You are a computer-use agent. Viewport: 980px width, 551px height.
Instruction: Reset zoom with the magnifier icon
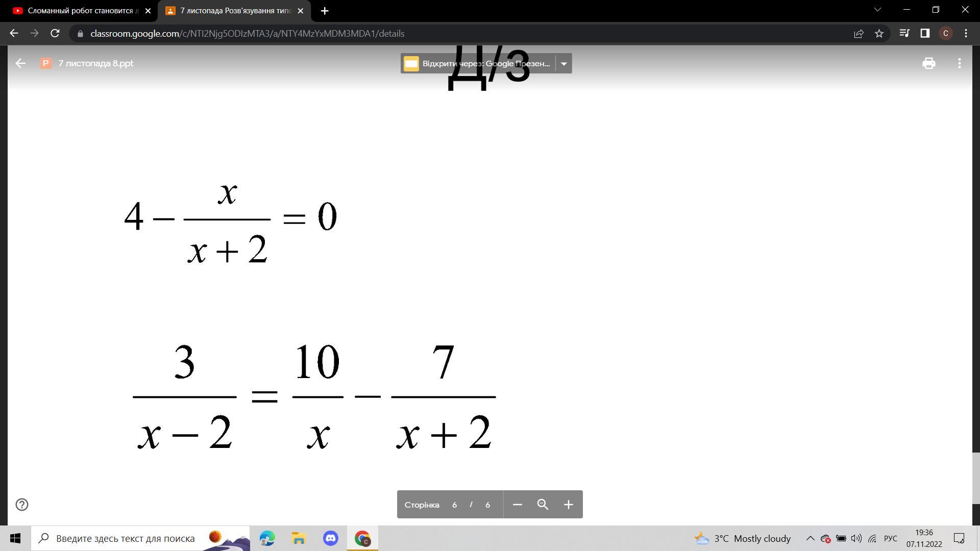pyautogui.click(x=543, y=505)
